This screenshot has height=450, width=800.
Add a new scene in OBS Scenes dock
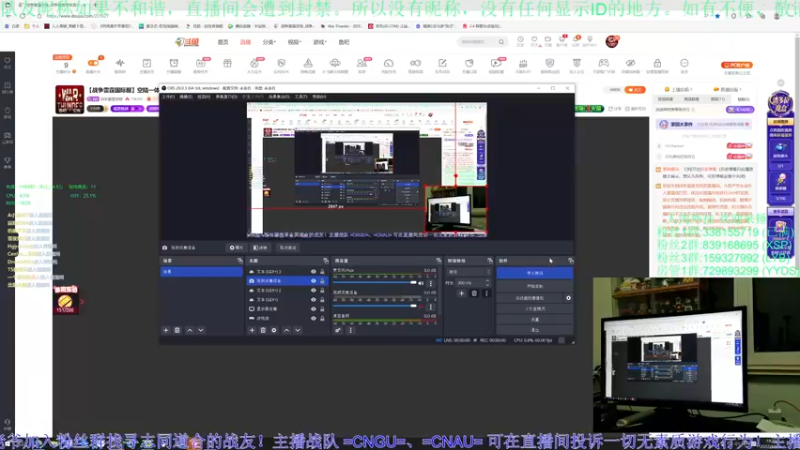coord(166,330)
